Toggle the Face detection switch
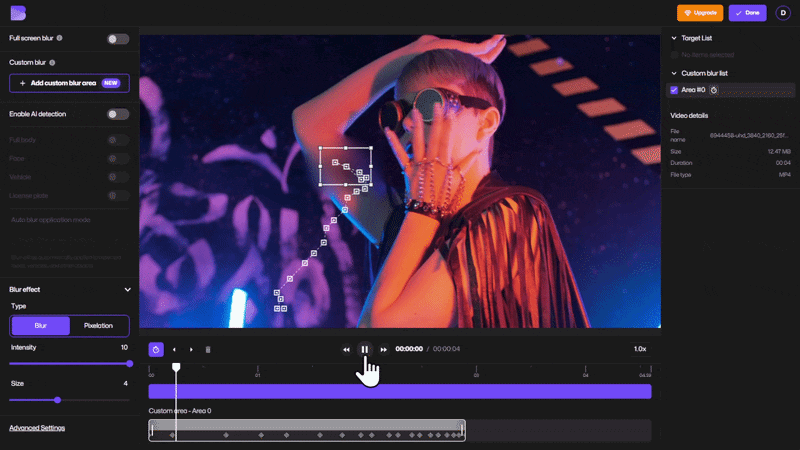Image resolution: width=800 pixels, height=450 pixels. tap(118, 159)
